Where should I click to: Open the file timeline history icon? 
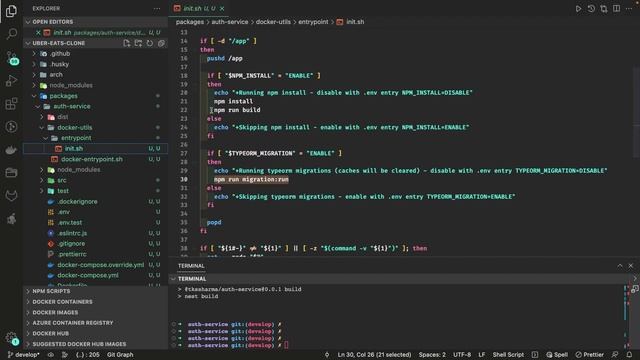tap(591, 9)
